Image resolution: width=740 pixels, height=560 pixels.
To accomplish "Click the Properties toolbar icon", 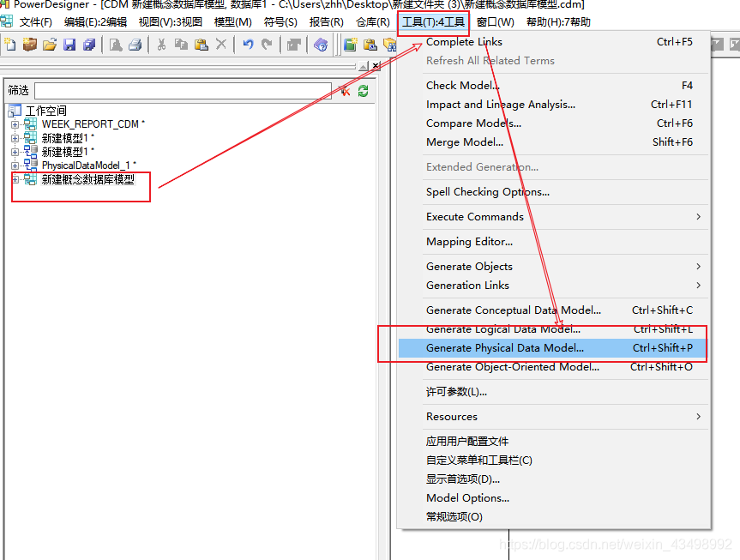I will pyautogui.click(x=294, y=45).
